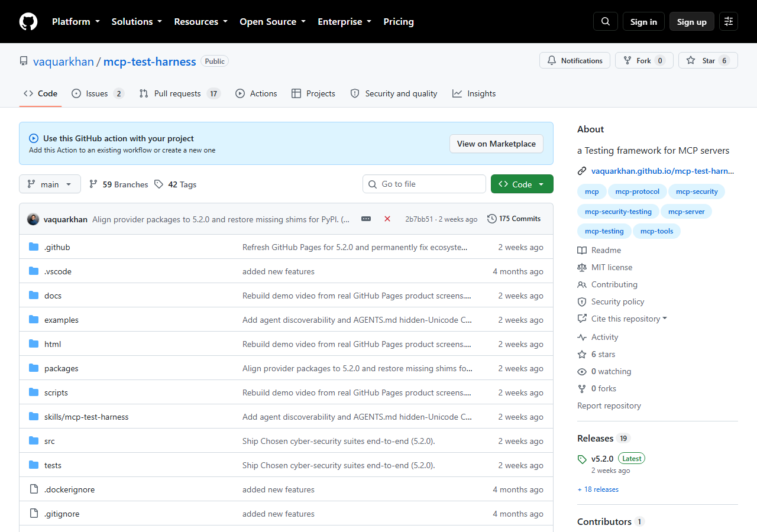Click the src folder icon

[34, 441]
